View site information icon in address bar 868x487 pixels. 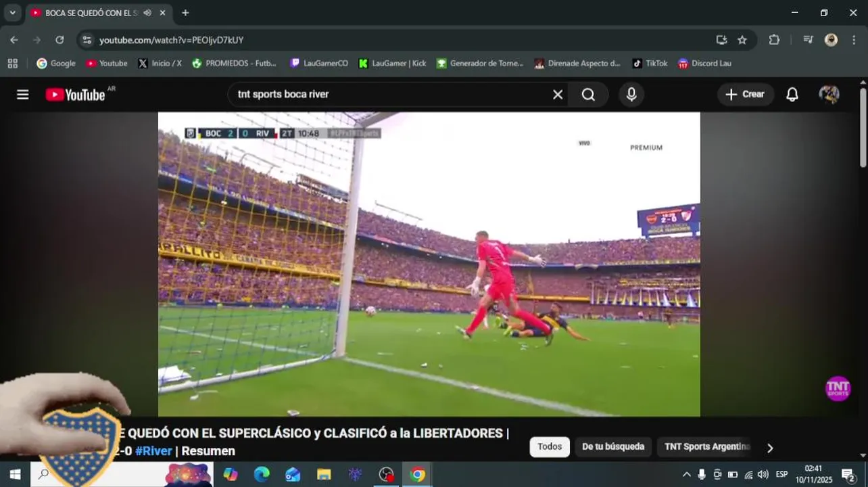[x=87, y=40]
